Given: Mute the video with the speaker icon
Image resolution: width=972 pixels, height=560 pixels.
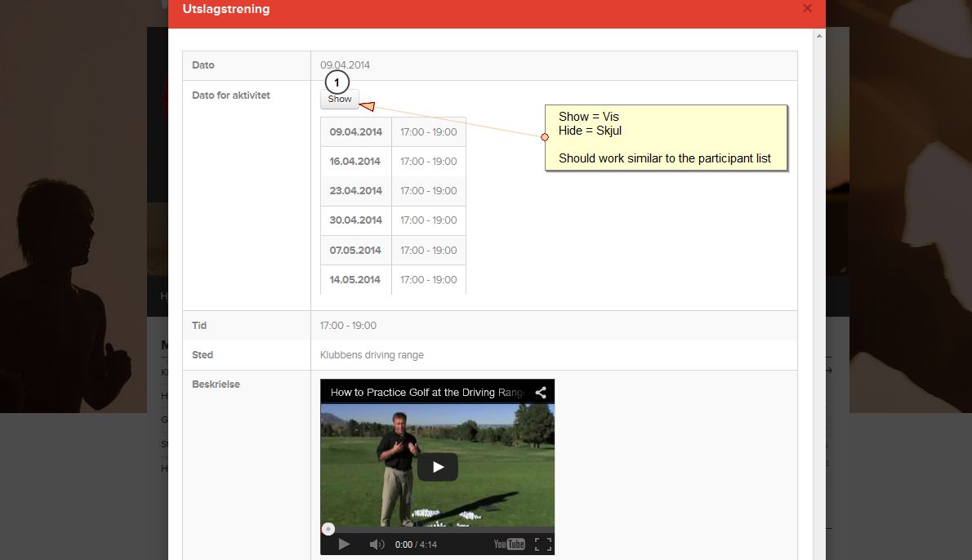Looking at the screenshot, I should pos(377,544).
